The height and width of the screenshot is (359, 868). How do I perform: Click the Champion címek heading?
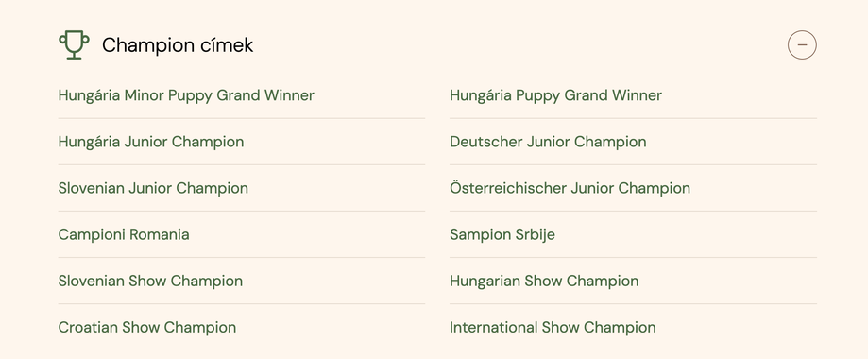(x=178, y=45)
